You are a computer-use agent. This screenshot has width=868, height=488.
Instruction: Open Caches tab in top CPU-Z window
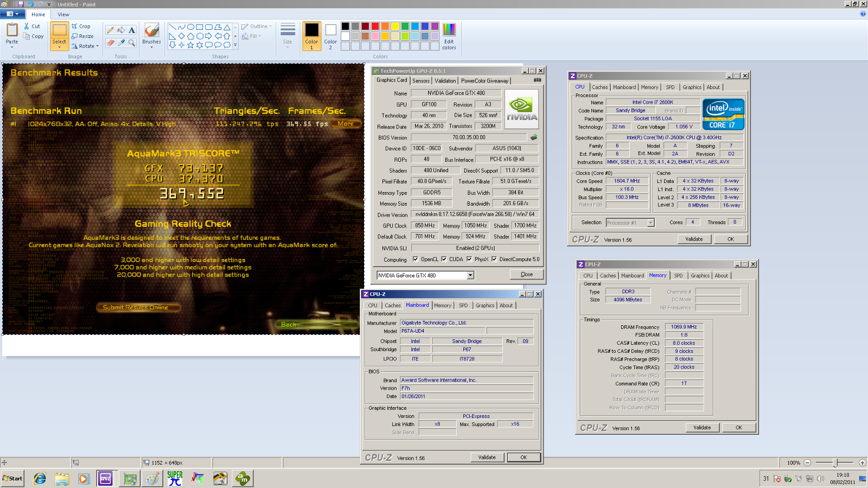600,87
